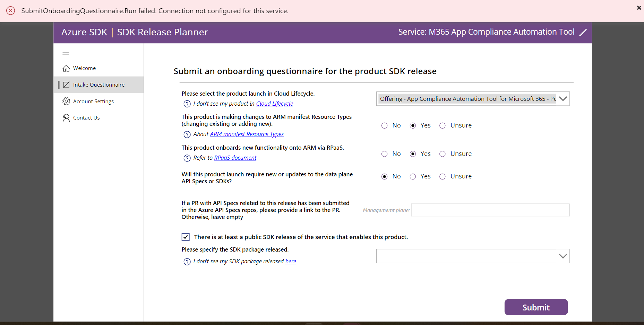
Task: Click the help icon beside ARM manifest hint
Action: [187, 134]
